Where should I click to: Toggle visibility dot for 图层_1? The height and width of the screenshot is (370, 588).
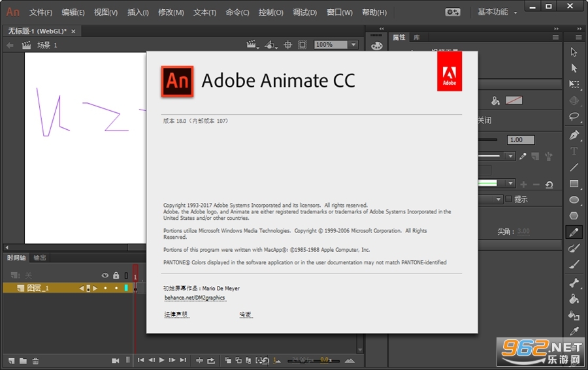click(105, 288)
